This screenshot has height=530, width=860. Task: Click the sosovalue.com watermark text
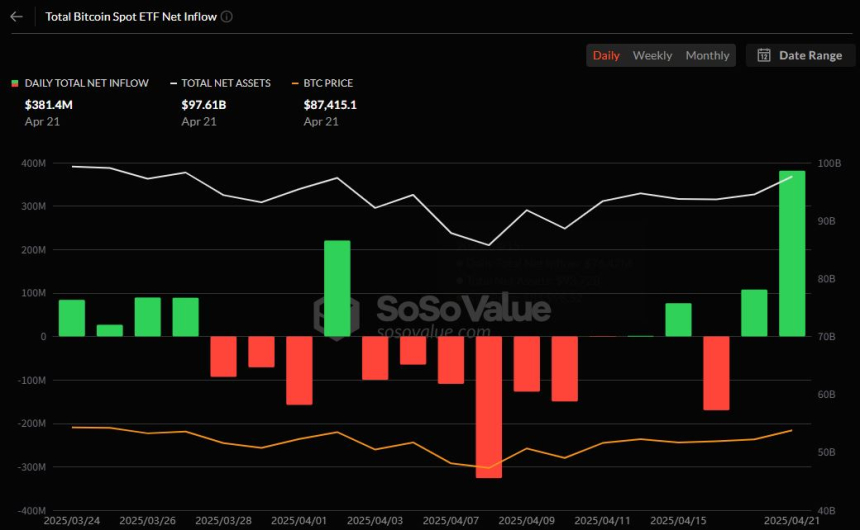(434, 332)
